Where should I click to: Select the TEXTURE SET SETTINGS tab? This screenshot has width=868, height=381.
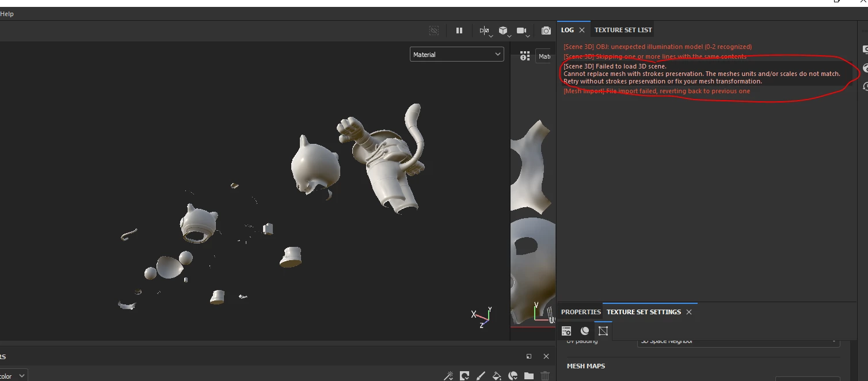click(x=644, y=312)
